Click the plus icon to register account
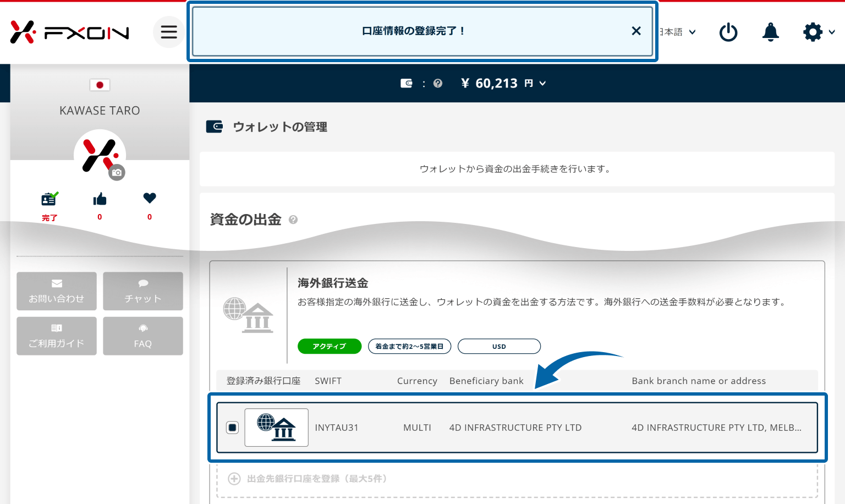 234,479
